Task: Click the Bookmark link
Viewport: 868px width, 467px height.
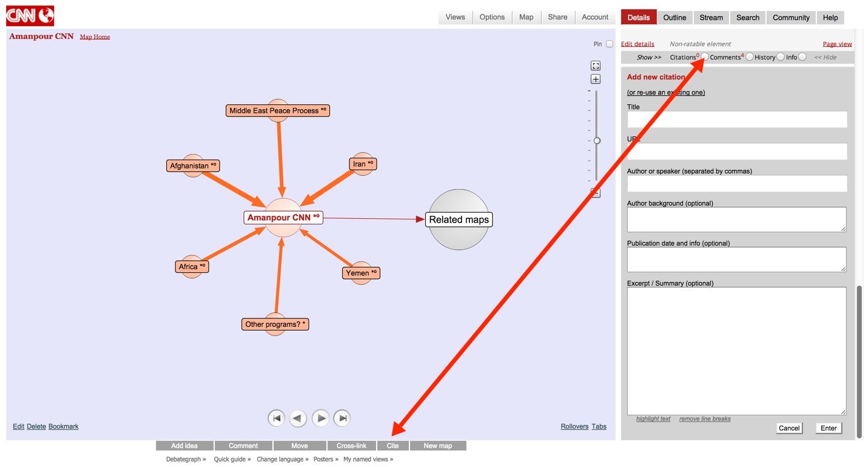Action: tap(64, 426)
